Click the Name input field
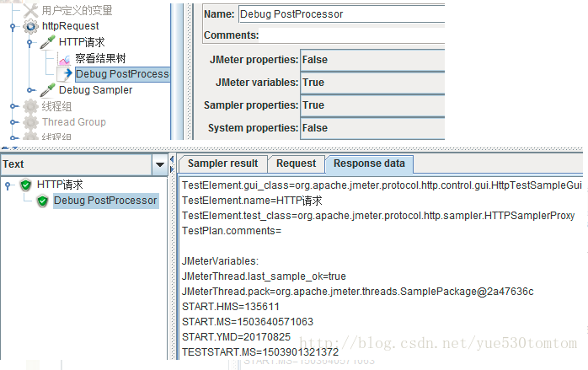 (342, 14)
